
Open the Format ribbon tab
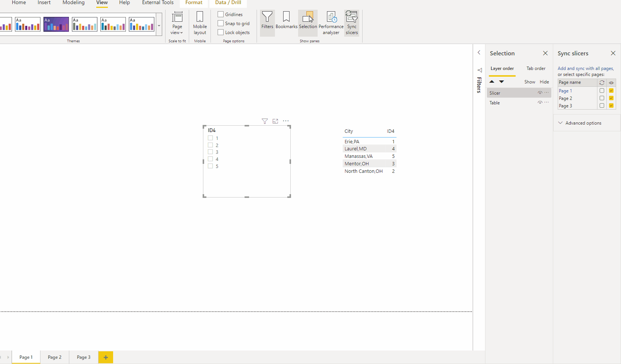tap(194, 3)
